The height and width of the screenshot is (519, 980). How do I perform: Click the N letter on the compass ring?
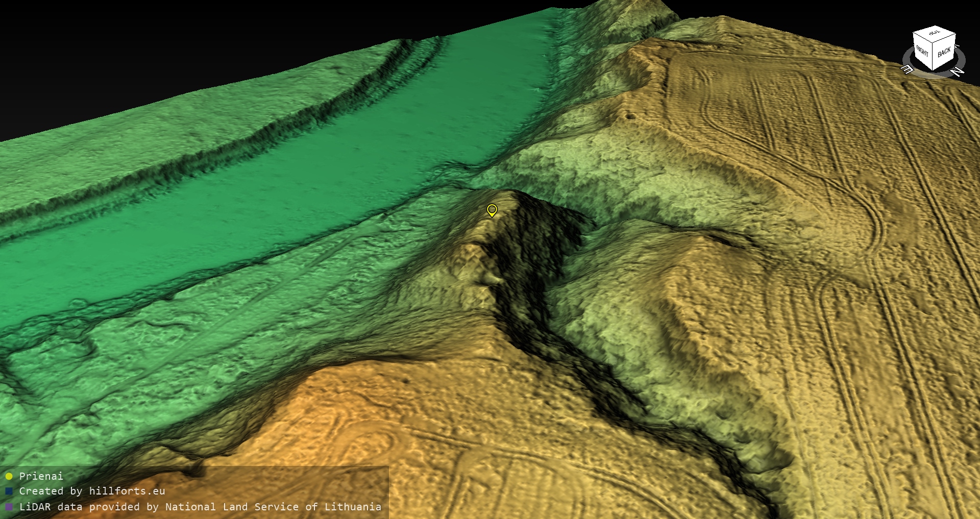[x=958, y=72]
